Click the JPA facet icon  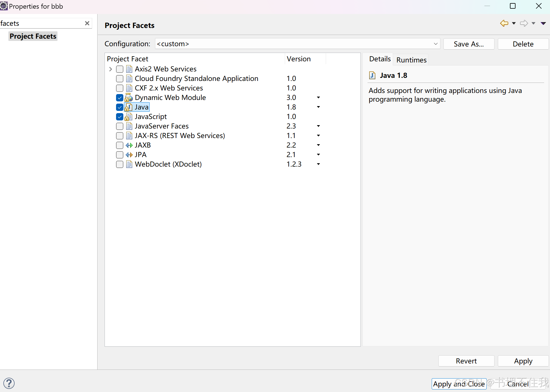129,155
